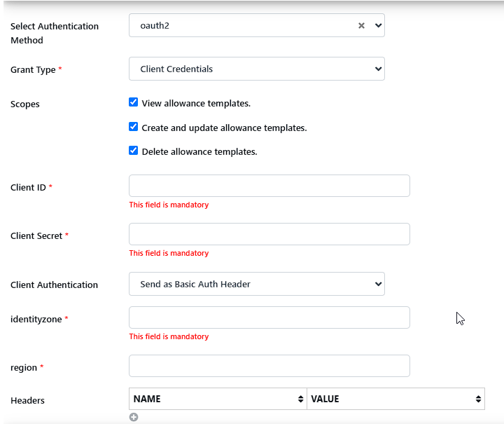Click the 'View allowance templates.' label text
Image resolution: width=504 pixels, height=424 pixels.
coord(196,103)
